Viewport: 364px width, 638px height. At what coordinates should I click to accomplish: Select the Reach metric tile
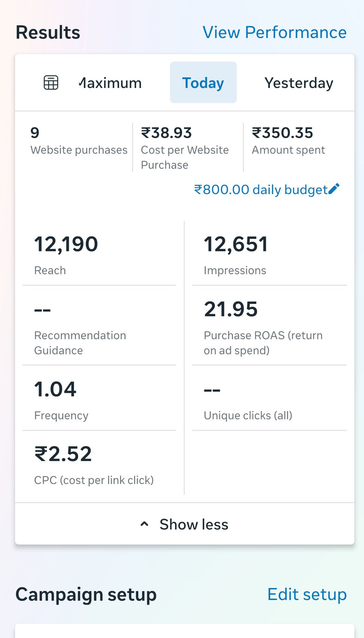99,254
